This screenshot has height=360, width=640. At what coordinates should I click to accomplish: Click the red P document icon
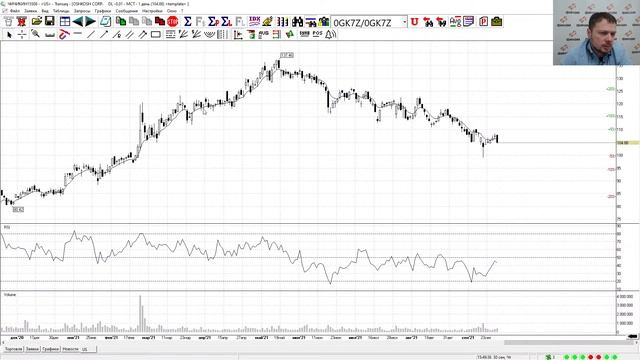483,22
